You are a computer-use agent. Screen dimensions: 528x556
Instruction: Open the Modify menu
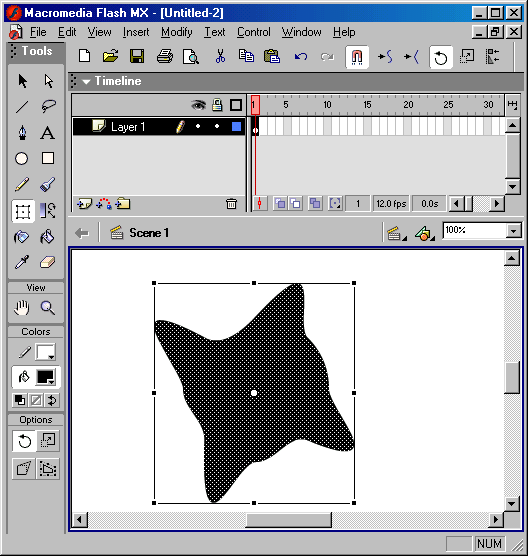coord(177,32)
